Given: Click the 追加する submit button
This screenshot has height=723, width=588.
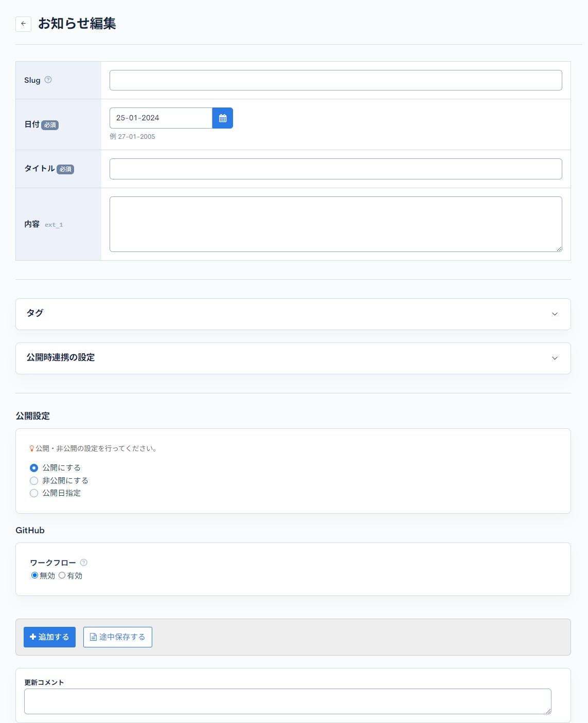Looking at the screenshot, I should click(49, 637).
